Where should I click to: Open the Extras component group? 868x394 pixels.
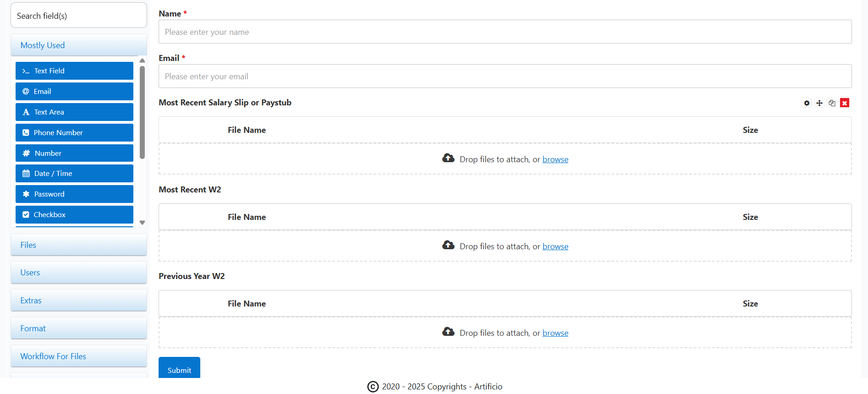(x=78, y=301)
